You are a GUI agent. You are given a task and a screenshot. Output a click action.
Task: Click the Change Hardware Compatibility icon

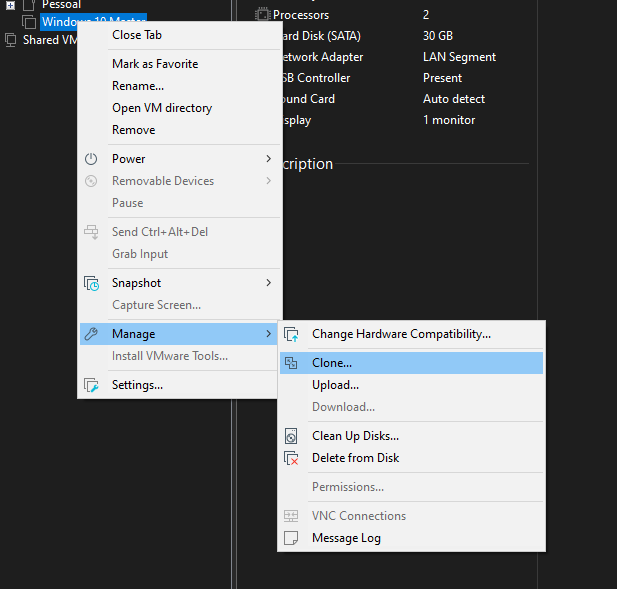pyautogui.click(x=291, y=334)
